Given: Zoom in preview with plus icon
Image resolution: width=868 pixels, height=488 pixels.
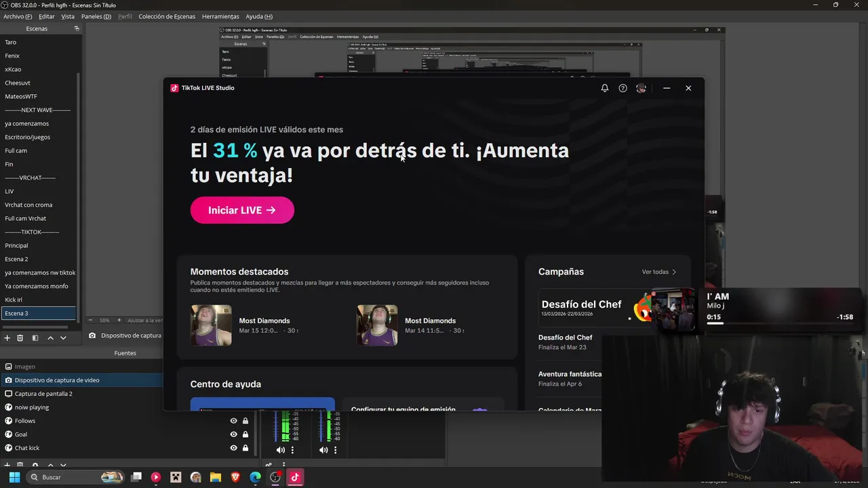Looking at the screenshot, I should tap(119, 320).
